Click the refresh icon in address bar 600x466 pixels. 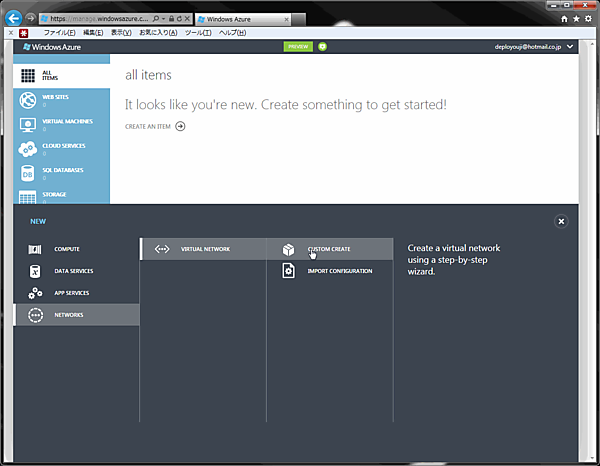click(x=179, y=18)
